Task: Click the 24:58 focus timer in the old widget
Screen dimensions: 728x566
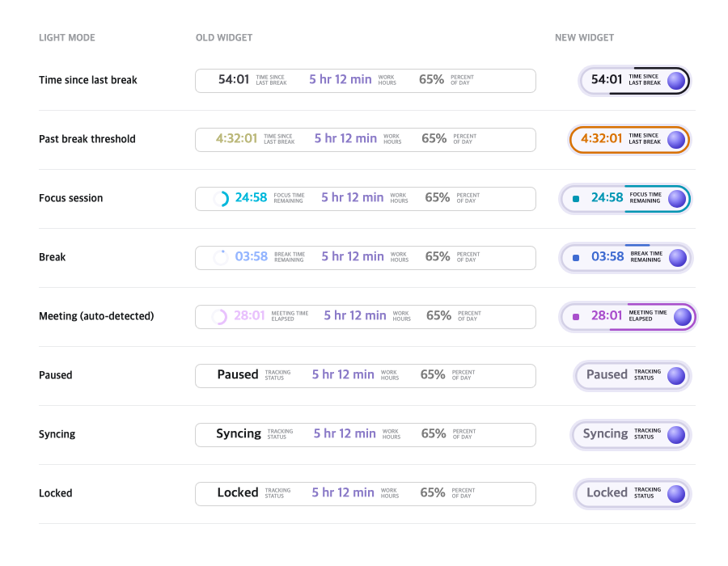Action: (x=252, y=197)
